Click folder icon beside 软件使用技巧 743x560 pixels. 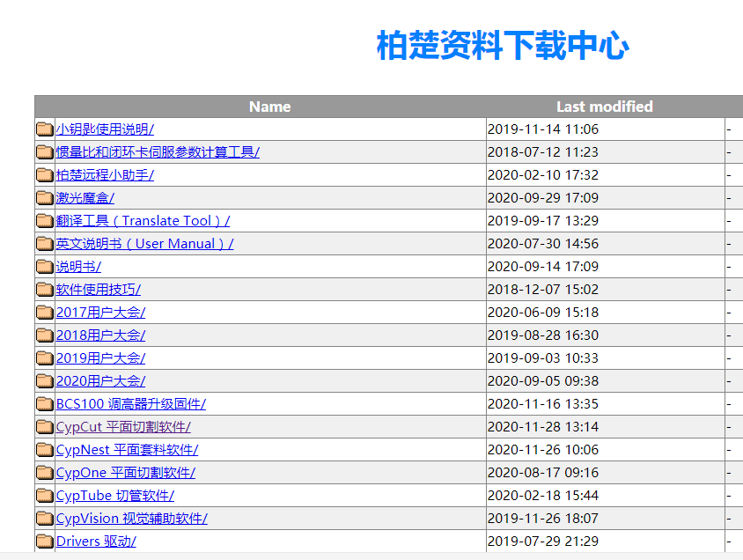(45, 289)
